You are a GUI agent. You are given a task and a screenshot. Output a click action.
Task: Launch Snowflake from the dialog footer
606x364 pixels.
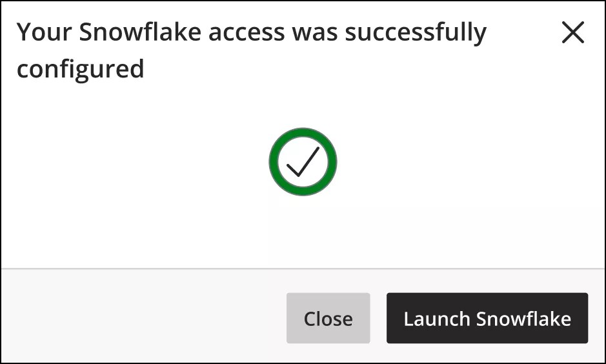click(487, 318)
